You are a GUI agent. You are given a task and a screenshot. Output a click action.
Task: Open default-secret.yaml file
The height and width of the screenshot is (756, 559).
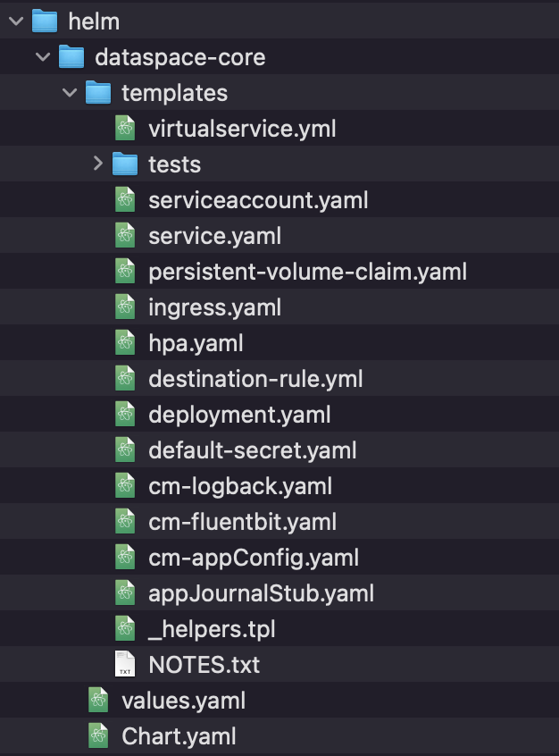coord(252,450)
